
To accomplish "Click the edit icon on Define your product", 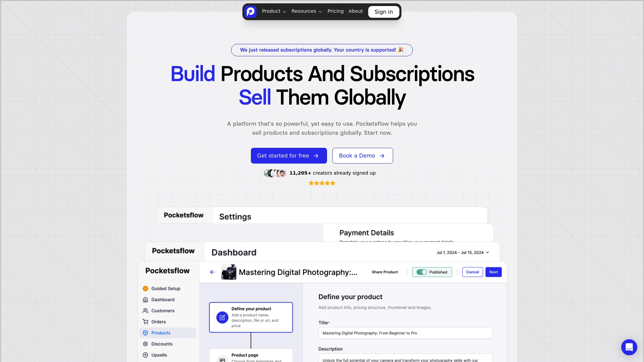I will point(222,317).
